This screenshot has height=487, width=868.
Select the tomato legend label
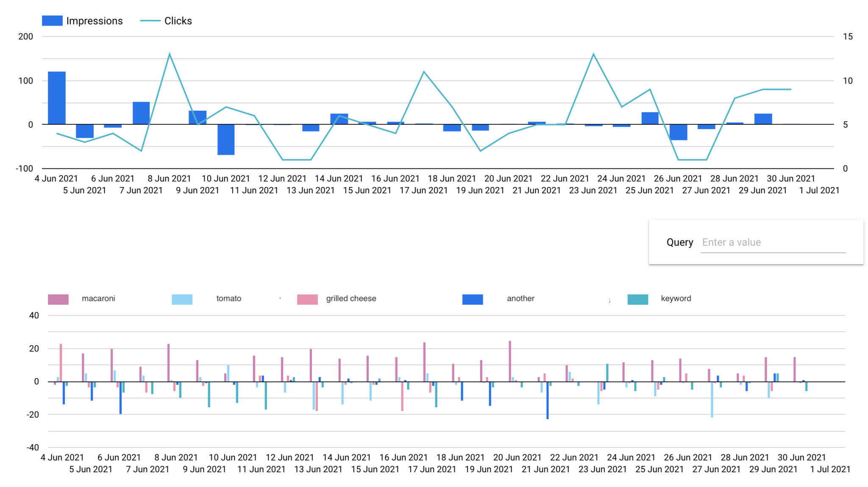[x=228, y=299]
